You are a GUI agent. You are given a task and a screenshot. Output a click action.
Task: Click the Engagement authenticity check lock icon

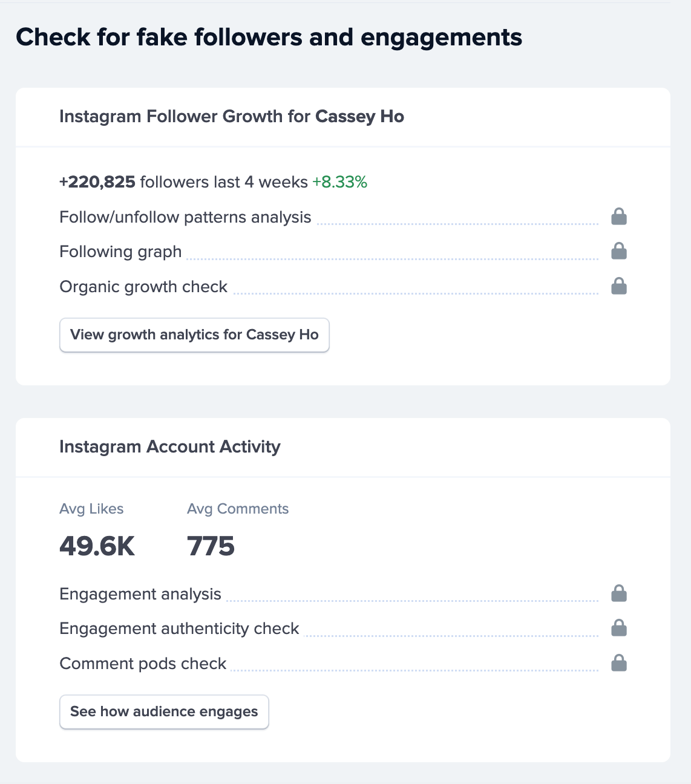click(x=618, y=628)
